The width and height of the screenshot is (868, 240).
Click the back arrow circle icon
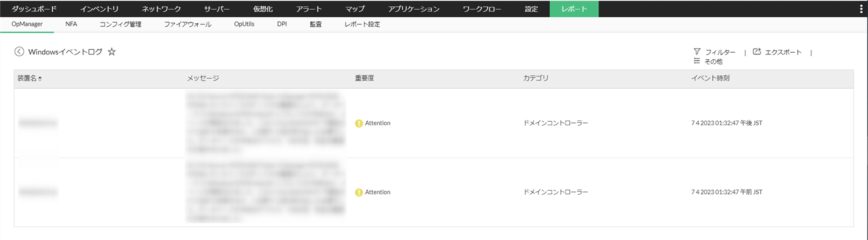19,52
